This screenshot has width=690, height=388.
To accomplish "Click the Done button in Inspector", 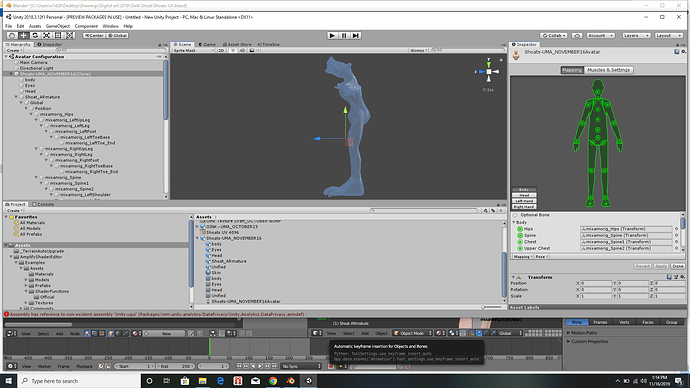I will click(678, 266).
